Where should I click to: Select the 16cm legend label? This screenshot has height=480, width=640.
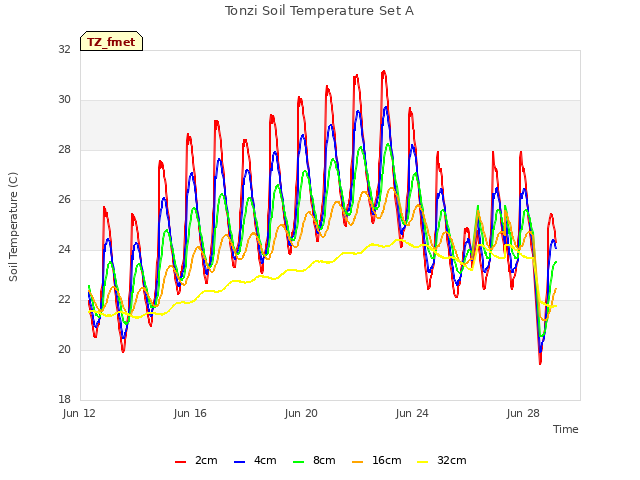[x=387, y=460]
